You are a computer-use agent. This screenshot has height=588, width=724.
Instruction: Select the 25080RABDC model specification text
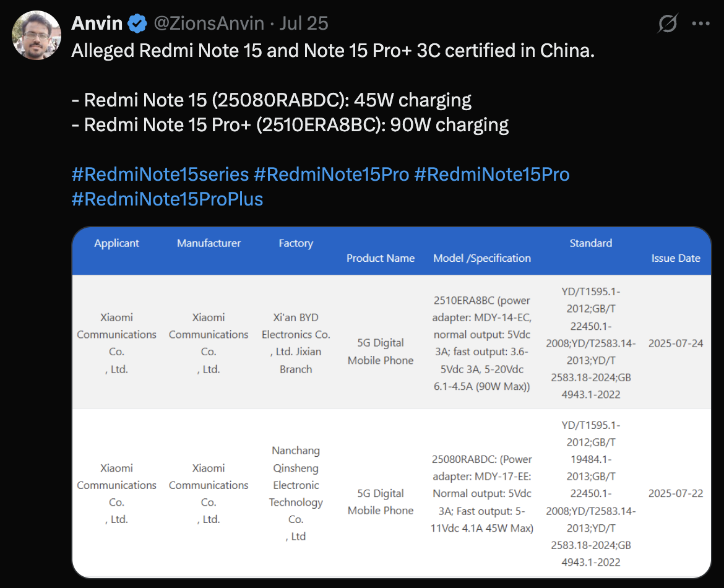pos(482,493)
